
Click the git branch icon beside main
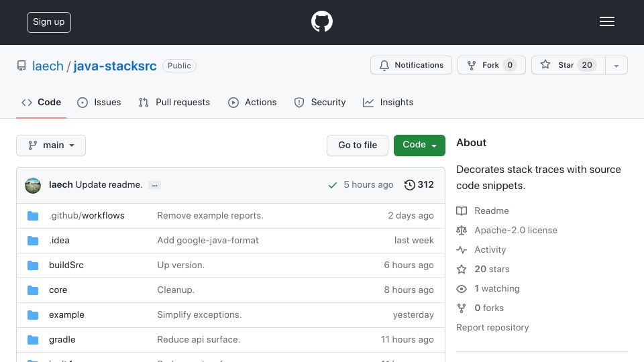[x=32, y=145]
